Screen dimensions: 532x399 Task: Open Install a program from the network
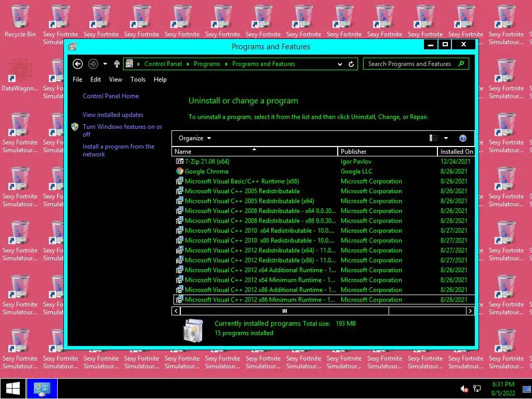tap(118, 150)
